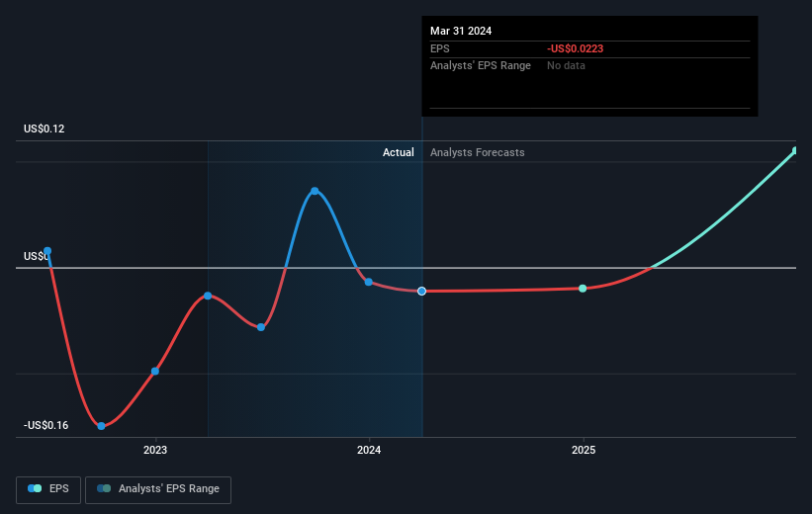This screenshot has height=514, width=812.
Task: Click the EPS data point at the shaded region's left edge
Action: 208,296
